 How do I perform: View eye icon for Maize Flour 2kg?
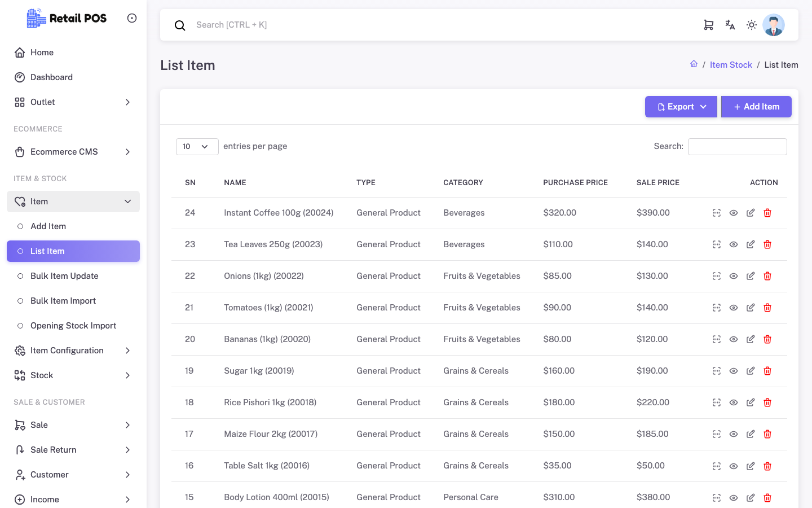pos(734,434)
